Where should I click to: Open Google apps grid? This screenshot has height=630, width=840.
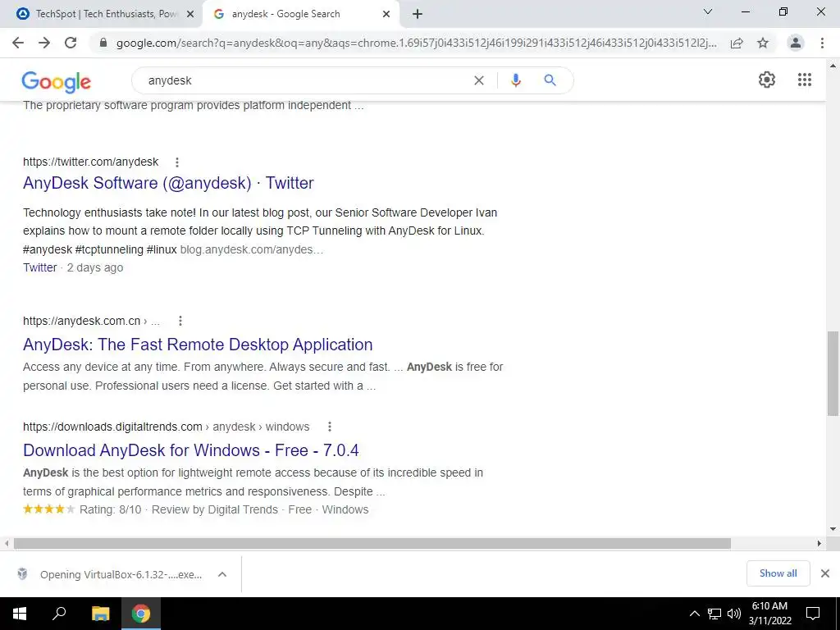(x=805, y=80)
